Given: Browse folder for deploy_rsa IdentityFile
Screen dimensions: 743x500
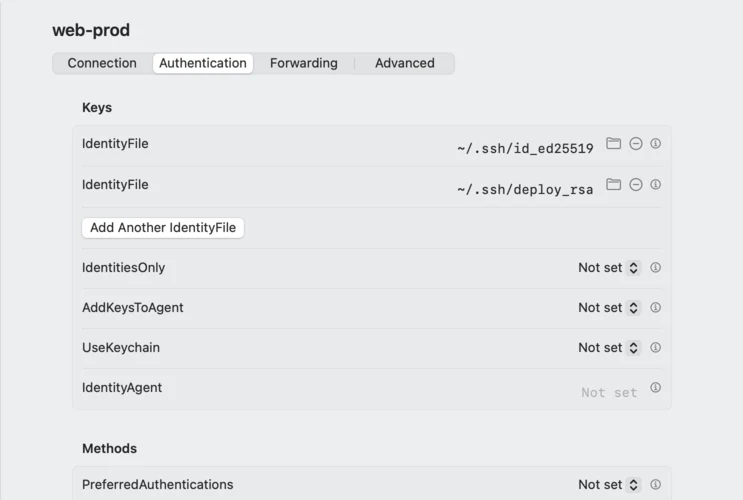Looking at the screenshot, I should 613,184.
